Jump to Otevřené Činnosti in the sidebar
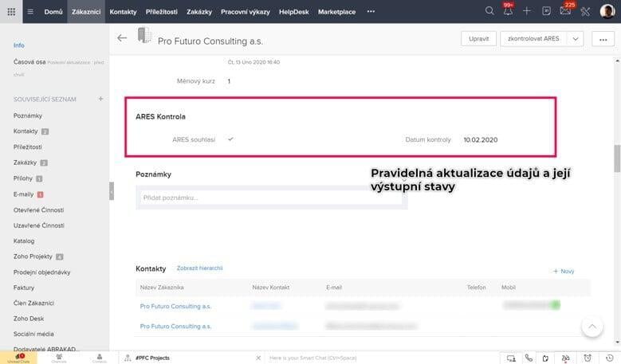Screen dimensions: 621x364 tap(38, 209)
